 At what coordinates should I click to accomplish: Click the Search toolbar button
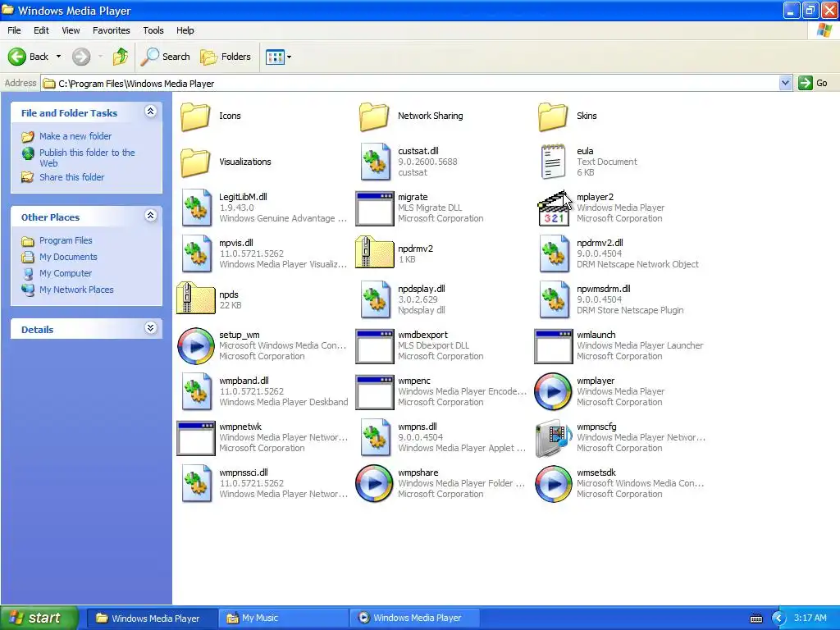165,57
